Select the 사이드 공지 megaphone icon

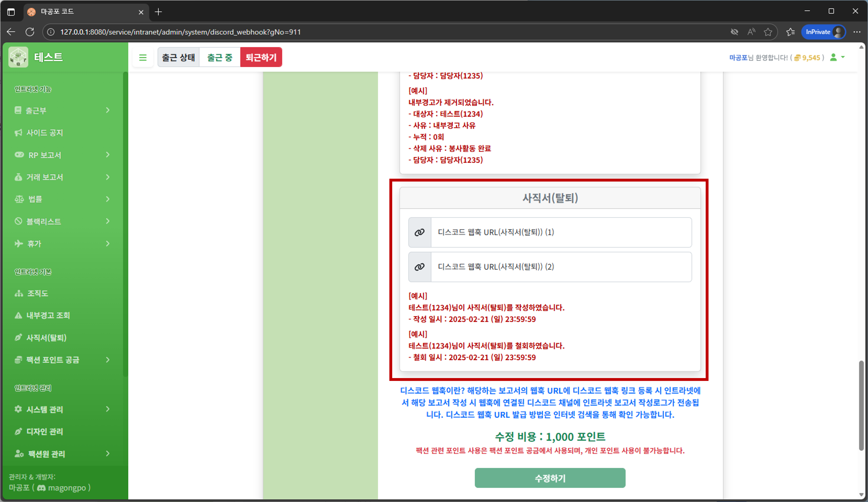click(x=19, y=133)
